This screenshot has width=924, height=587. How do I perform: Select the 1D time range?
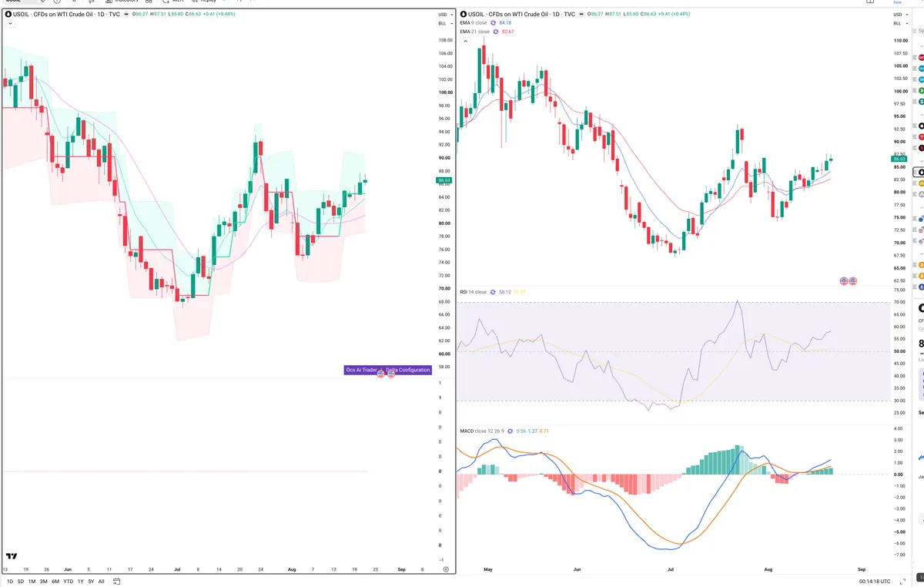pos(10,581)
